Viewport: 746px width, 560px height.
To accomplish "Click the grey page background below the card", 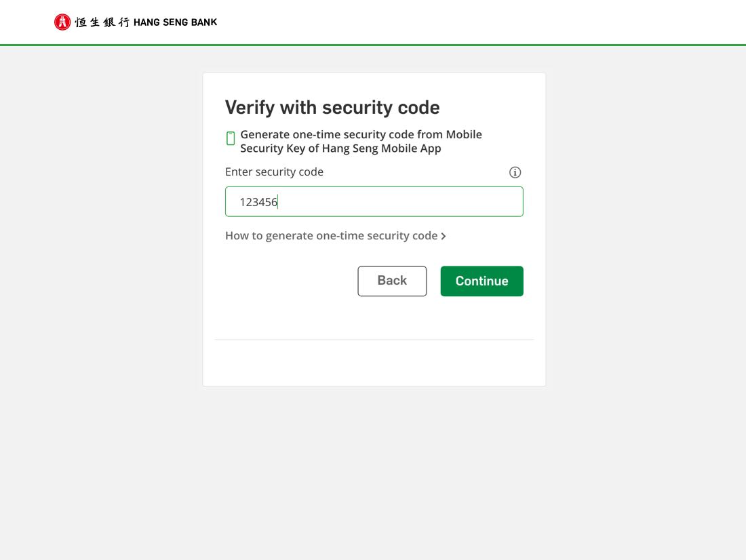I will pos(374,471).
